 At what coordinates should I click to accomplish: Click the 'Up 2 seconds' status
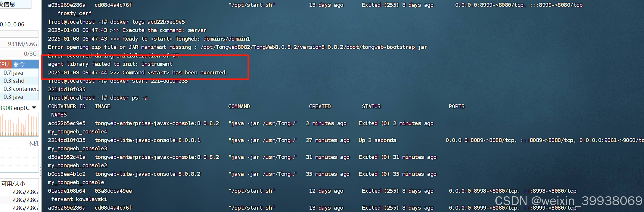[377, 140]
